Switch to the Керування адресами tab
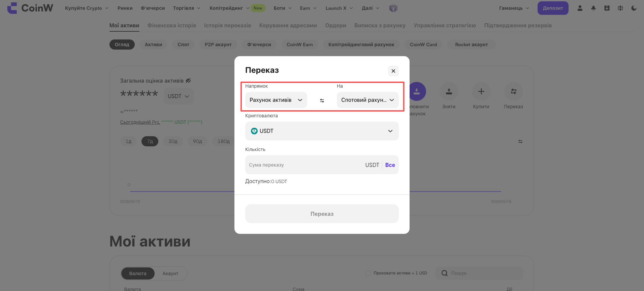 pos(288,25)
